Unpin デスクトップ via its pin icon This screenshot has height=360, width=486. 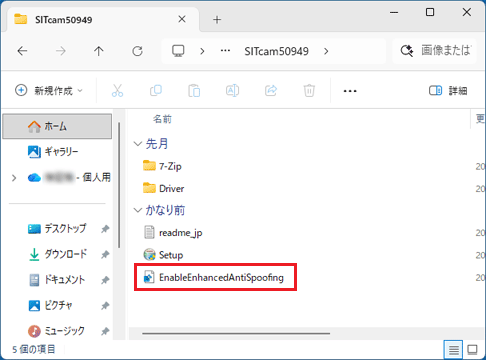[105, 229]
